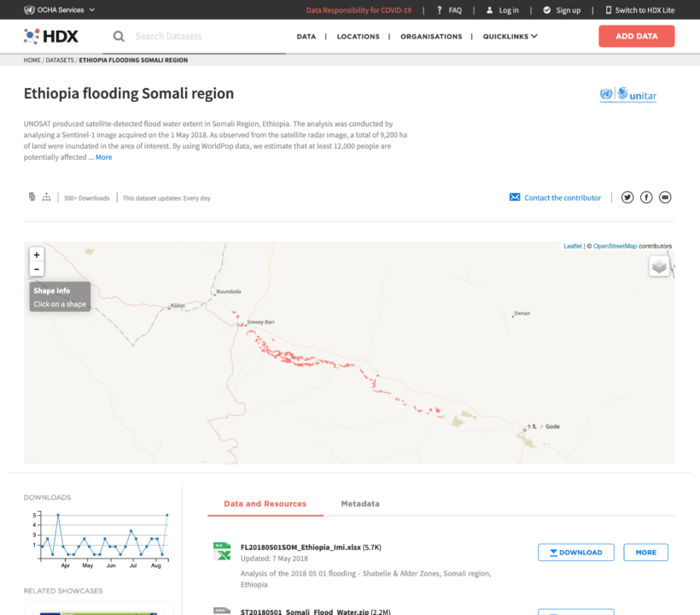Click the HDX logo
The width and height of the screenshot is (700, 615).
pyautogui.click(x=51, y=36)
